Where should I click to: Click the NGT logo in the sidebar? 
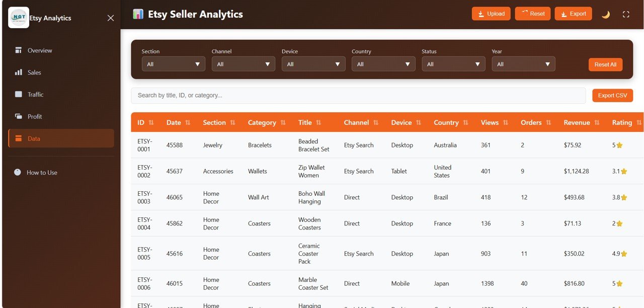click(18, 17)
